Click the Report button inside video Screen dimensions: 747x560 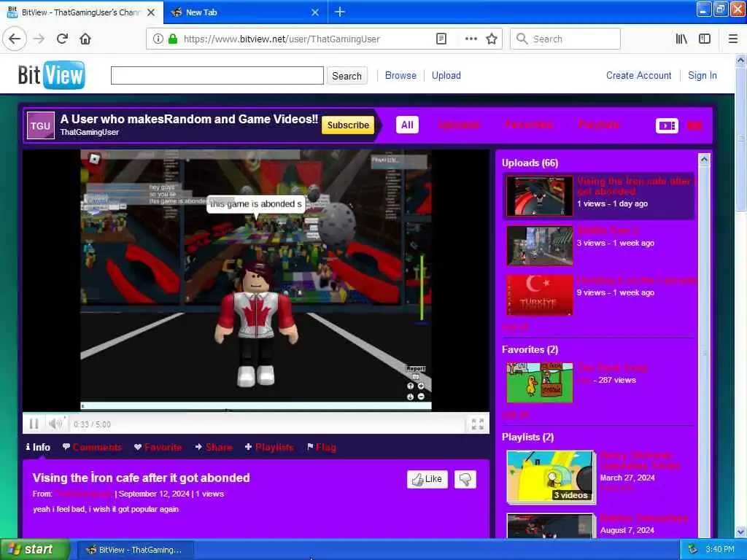coord(415,368)
